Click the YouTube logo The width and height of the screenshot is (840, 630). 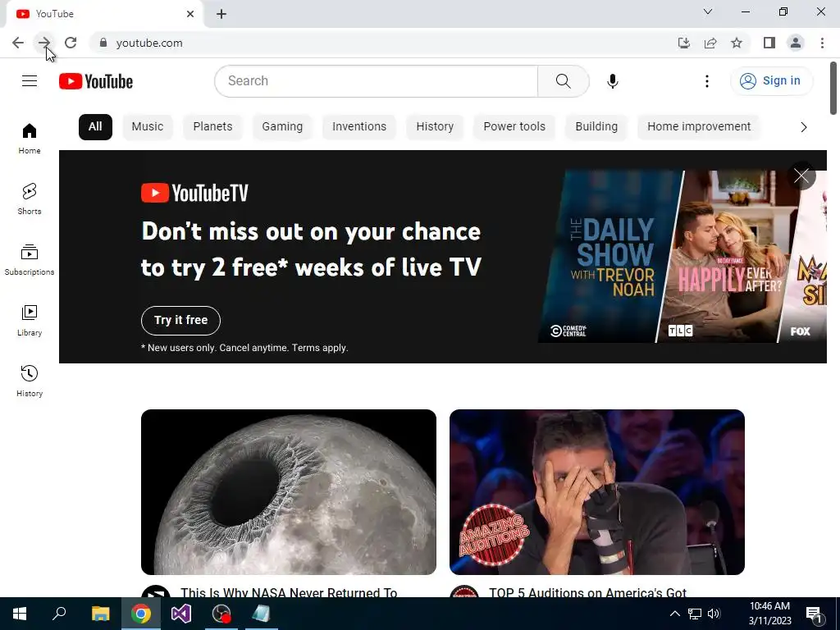[x=96, y=81]
